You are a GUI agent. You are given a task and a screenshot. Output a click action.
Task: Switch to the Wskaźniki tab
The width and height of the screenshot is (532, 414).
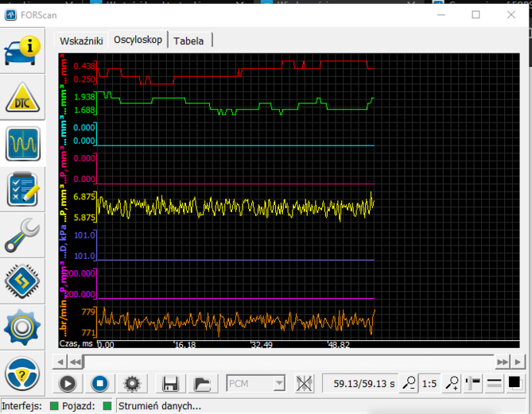click(x=81, y=41)
